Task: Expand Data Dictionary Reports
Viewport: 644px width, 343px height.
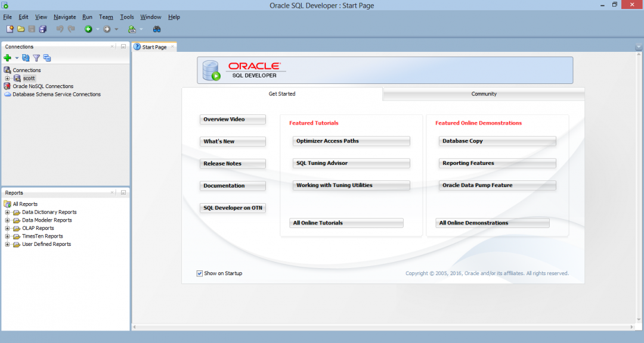Action: [x=6, y=212]
